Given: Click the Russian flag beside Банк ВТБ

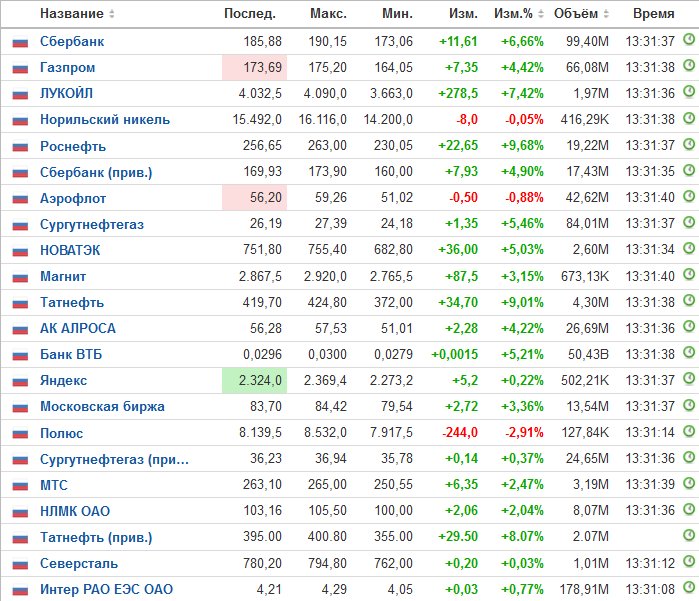Looking at the screenshot, I should pos(20,356).
